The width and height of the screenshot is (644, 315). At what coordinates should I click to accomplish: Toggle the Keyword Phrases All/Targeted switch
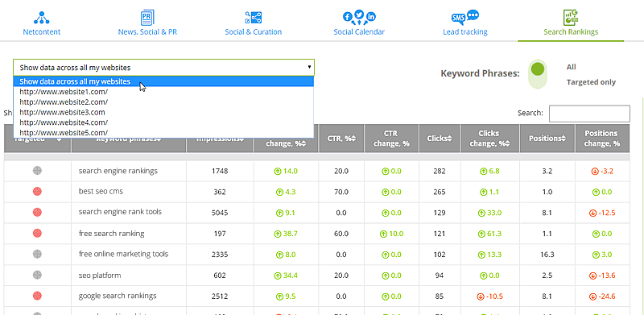537,74
